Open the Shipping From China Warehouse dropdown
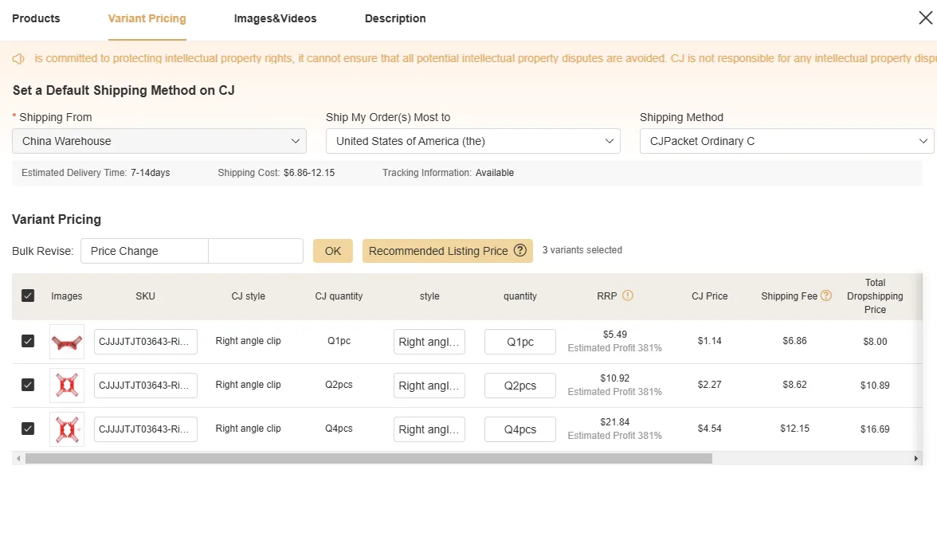The image size is (937, 560). [x=159, y=141]
